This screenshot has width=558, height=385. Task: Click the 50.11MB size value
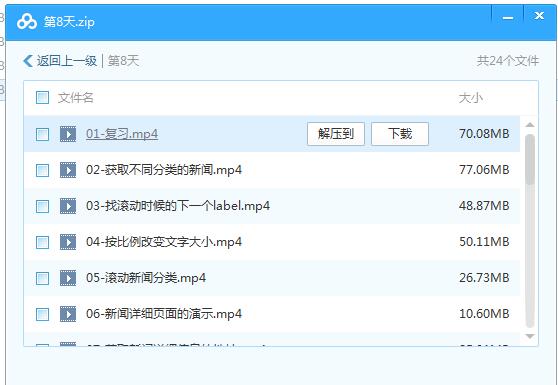(484, 242)
